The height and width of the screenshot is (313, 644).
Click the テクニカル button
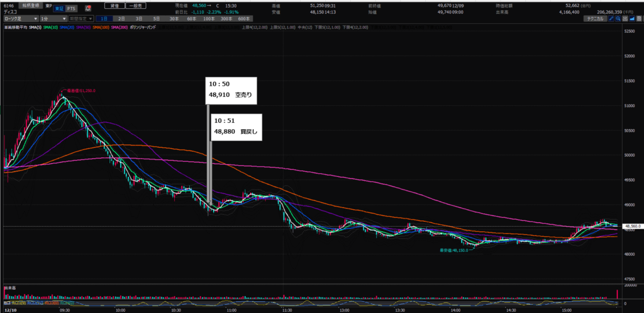[x=595, y=19]
